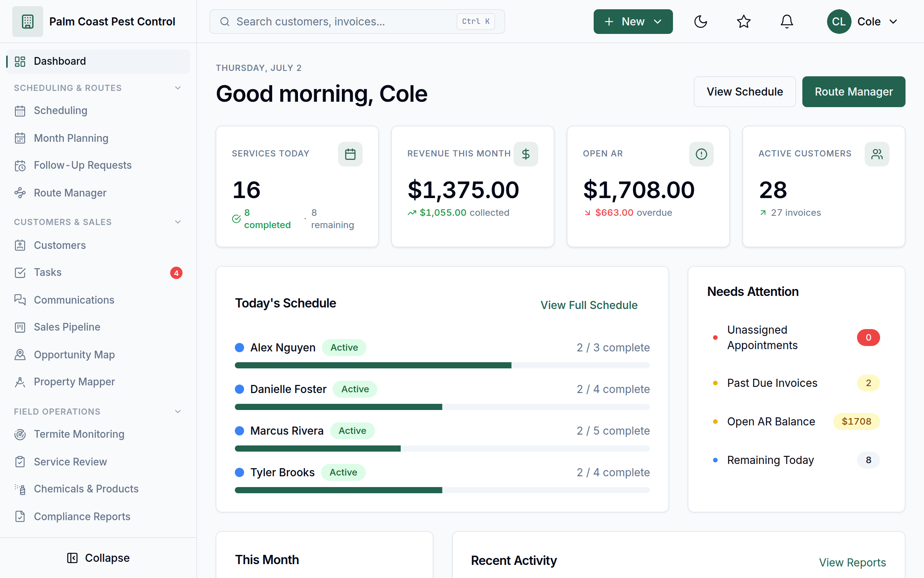Click the Remaining Today count 8
924x578 pixels.
[x=869, y=460]
